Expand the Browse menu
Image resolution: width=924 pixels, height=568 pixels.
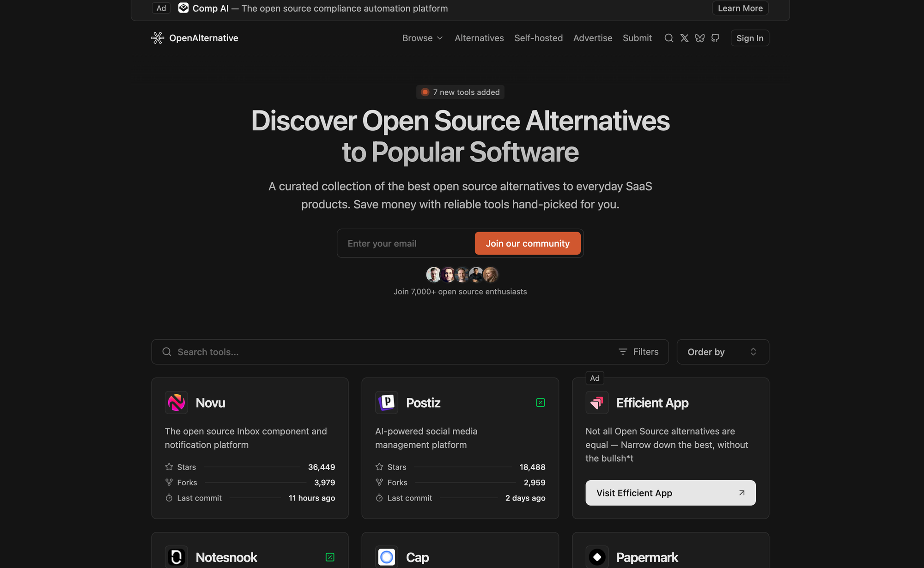[422, 38]
